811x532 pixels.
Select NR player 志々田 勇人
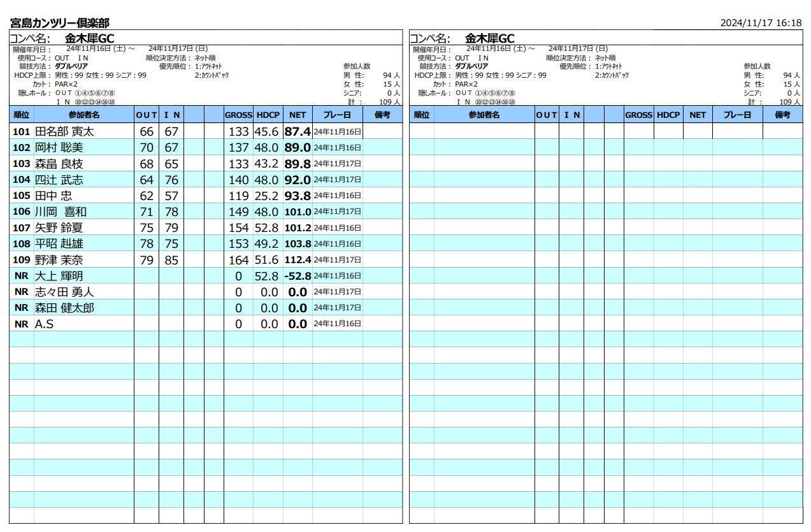(64, 292)
